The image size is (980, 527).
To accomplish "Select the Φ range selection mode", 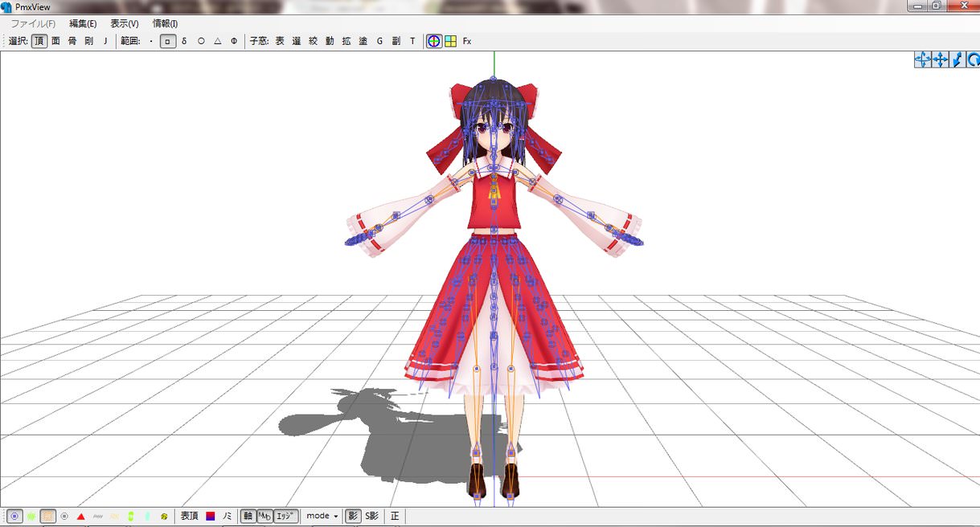I will 234,41.
